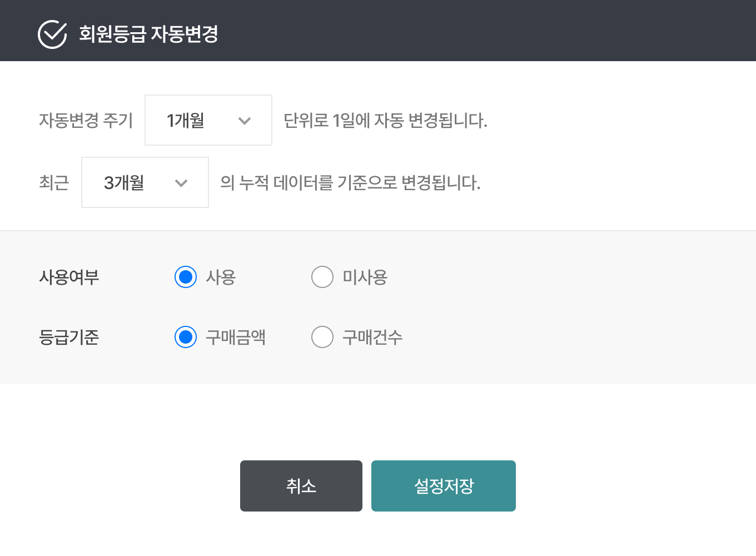The width and height of the screenshot is (756, 556).
Task: Select the 미사용 radio button
Action: [x=322, y=277]
